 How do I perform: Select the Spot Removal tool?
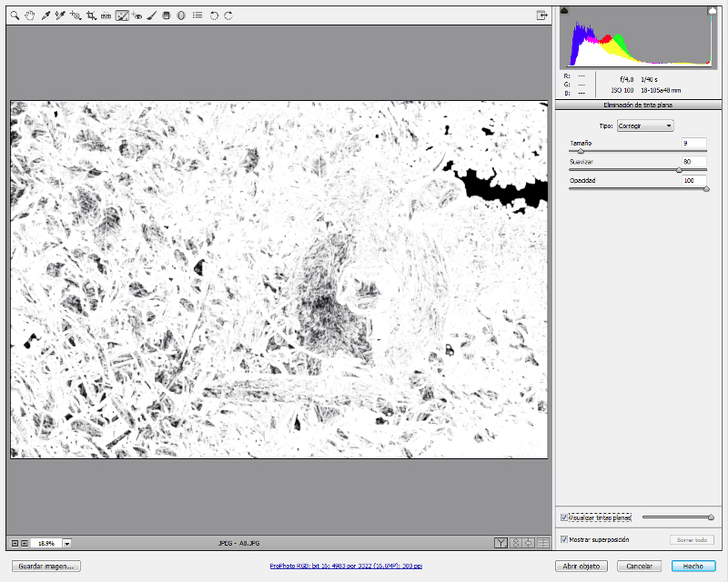[122, 15]
